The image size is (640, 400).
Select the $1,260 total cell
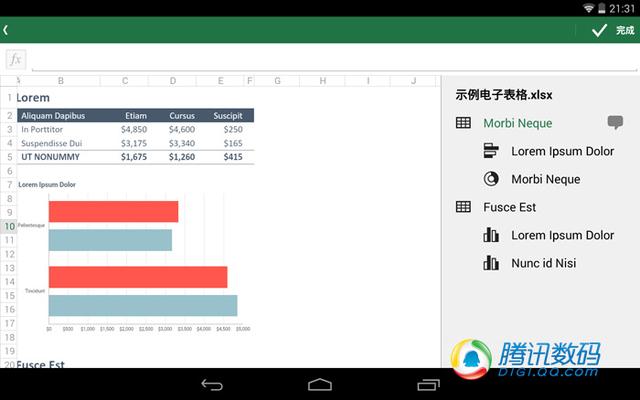click(182, 157)
